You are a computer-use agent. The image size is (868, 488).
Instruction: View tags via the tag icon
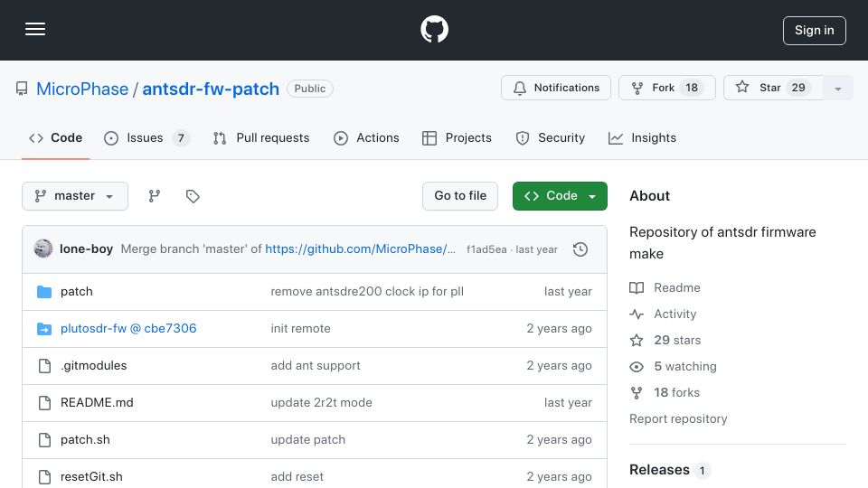pos(193,196)
